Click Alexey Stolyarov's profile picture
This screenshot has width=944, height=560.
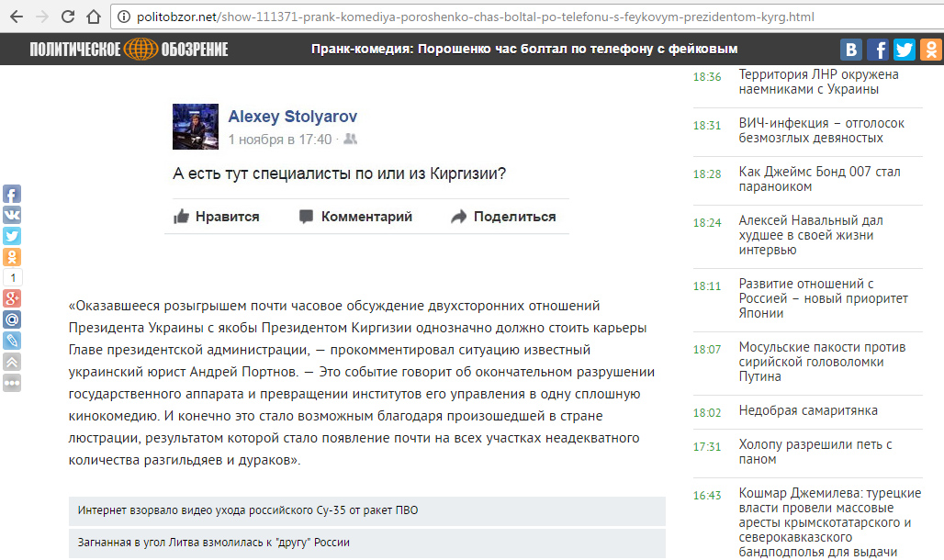196,127
